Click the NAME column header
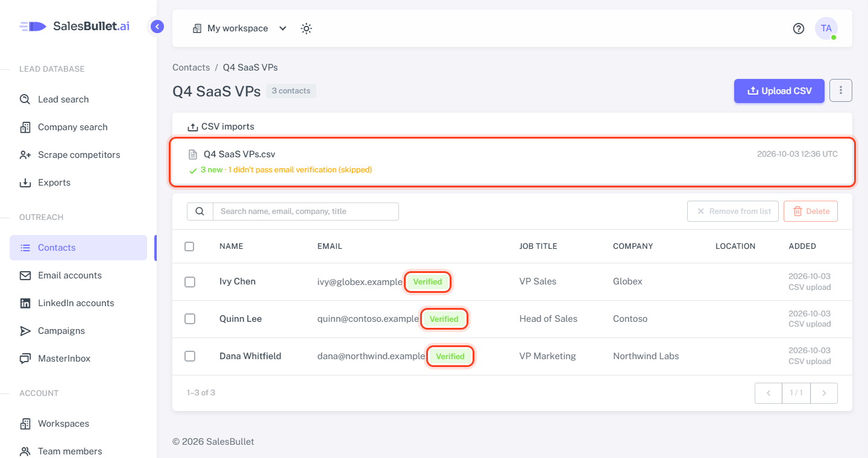 pos(231,246)
